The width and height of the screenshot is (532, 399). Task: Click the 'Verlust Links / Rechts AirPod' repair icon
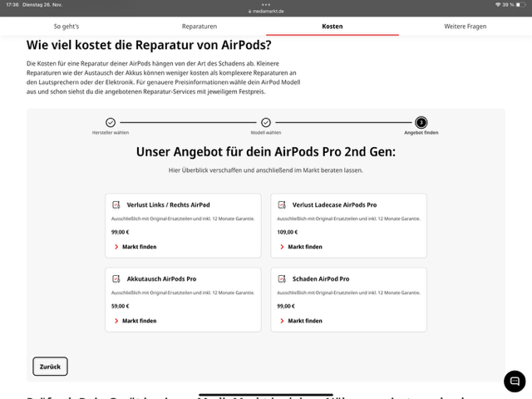(116, 204)
